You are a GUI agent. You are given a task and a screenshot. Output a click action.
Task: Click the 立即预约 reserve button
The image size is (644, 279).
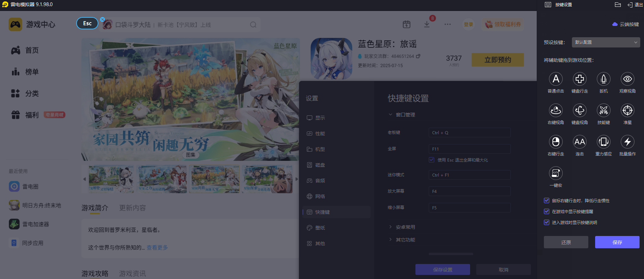tap(498, 60)
